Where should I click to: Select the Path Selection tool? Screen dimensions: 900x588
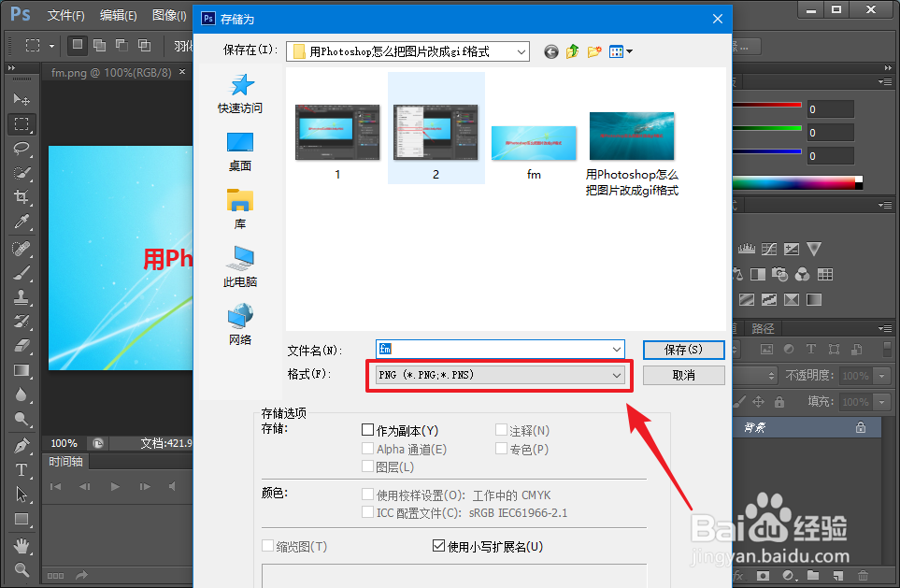coord(21,495)
